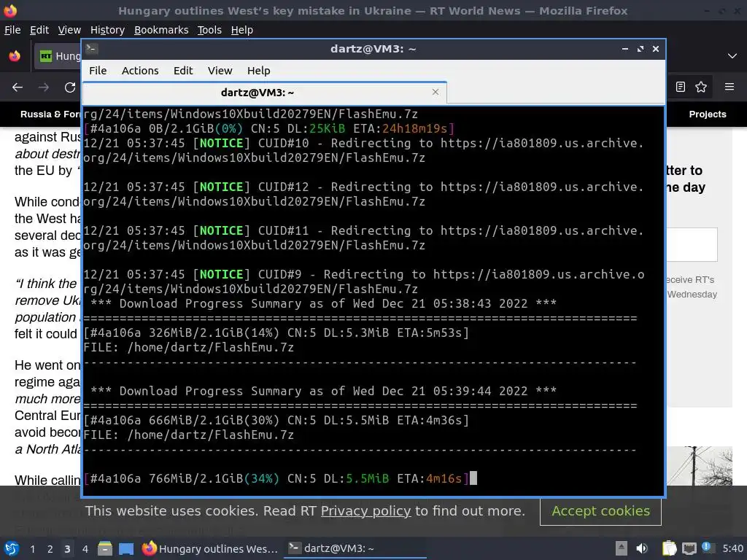Click the terminal window title bar icon
Image resolution: width=747 pixels, height=560 pixels.
click(92, 49)
